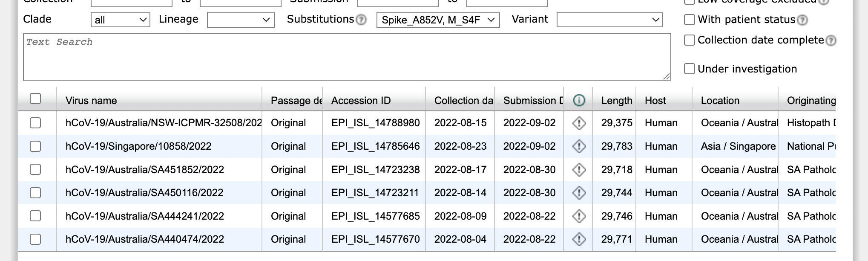The image size is (868, 261).
Task: Select the hCoV-19/Australia/SA451852/2022 row checkbox
Action: [35, 169]
